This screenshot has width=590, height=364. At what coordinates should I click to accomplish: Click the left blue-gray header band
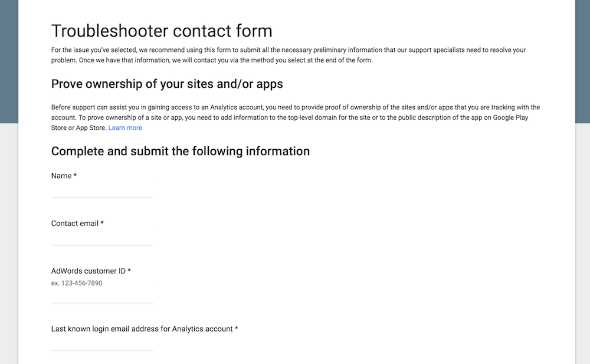pos(9,61)
